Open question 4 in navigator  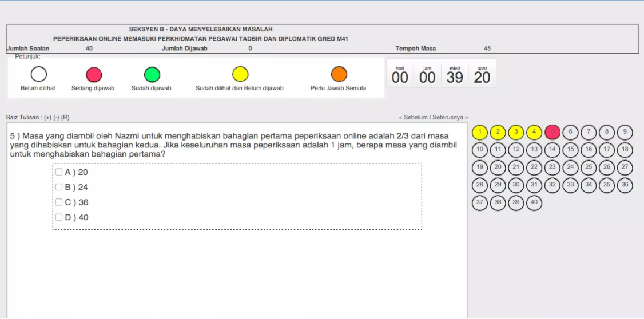[534, 132]
